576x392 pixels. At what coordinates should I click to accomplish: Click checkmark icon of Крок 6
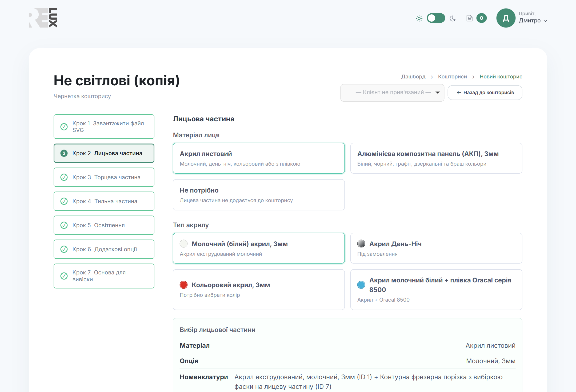point(64,249)
